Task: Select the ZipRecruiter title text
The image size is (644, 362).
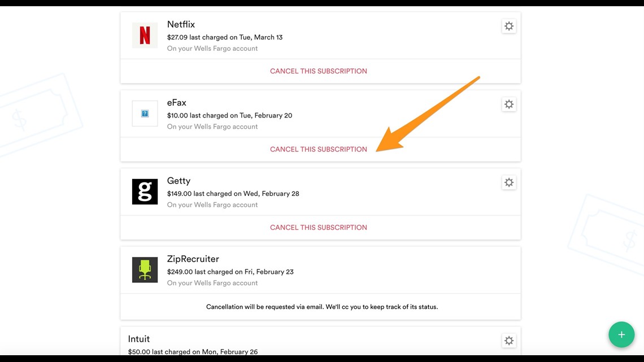Action: point(193,259)
